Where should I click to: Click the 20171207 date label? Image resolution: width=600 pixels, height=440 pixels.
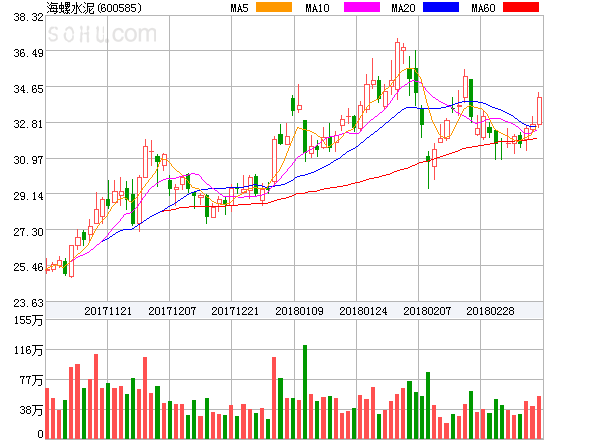(172, 311)
